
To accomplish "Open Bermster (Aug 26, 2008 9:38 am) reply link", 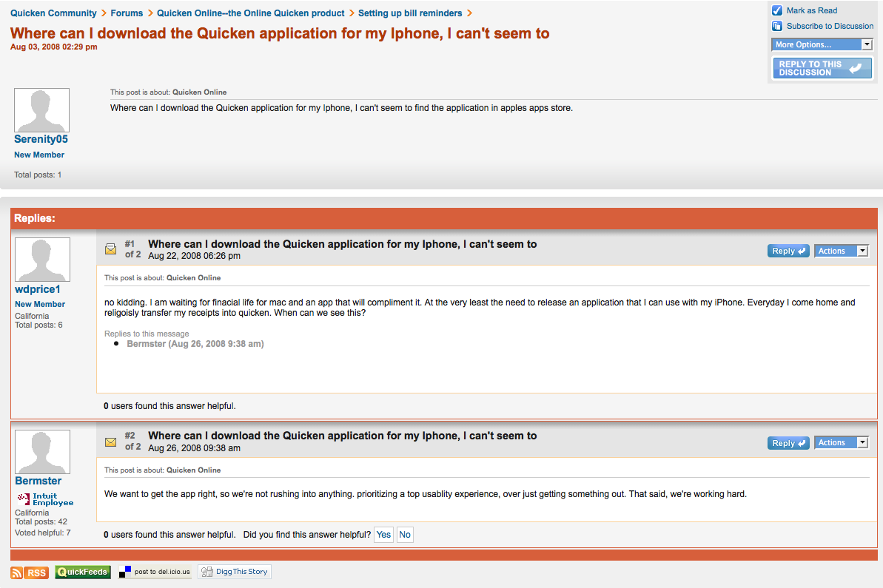I will click(195, 344).
